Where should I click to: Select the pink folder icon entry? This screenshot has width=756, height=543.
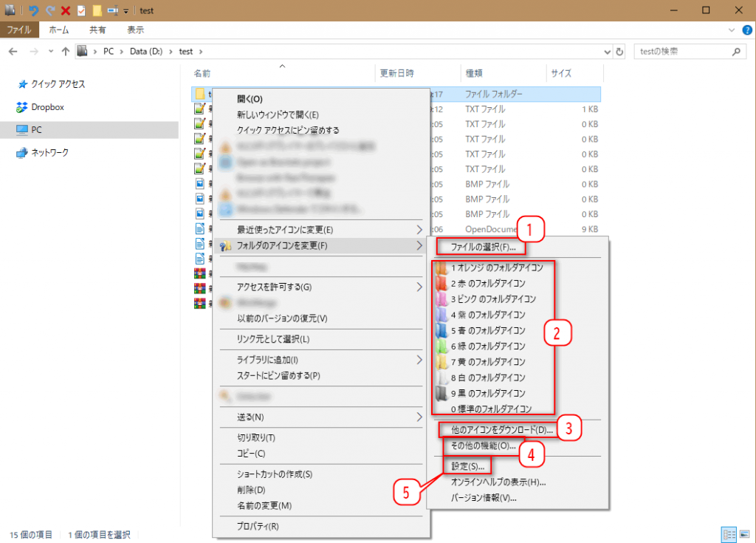492,299
